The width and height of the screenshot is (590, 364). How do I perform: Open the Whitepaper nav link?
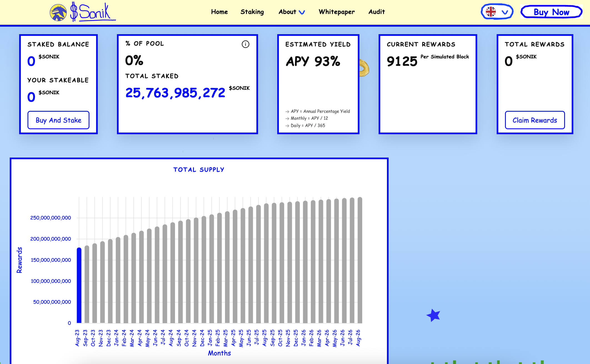(x=337, y=12)
